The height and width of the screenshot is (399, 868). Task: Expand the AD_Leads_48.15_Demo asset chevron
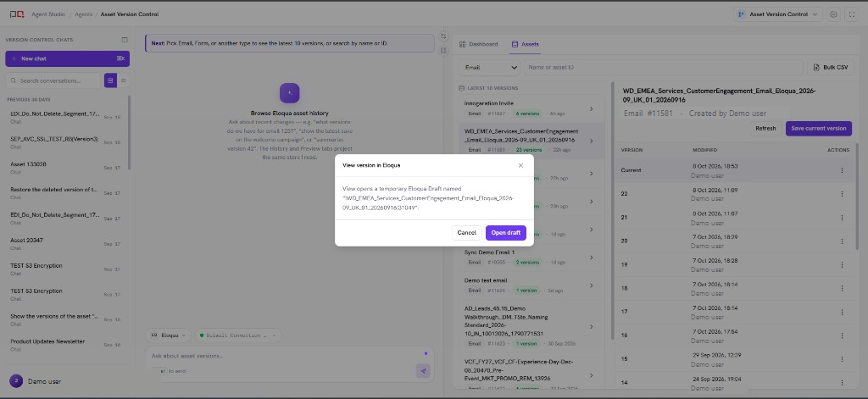[x=591, y=326]
